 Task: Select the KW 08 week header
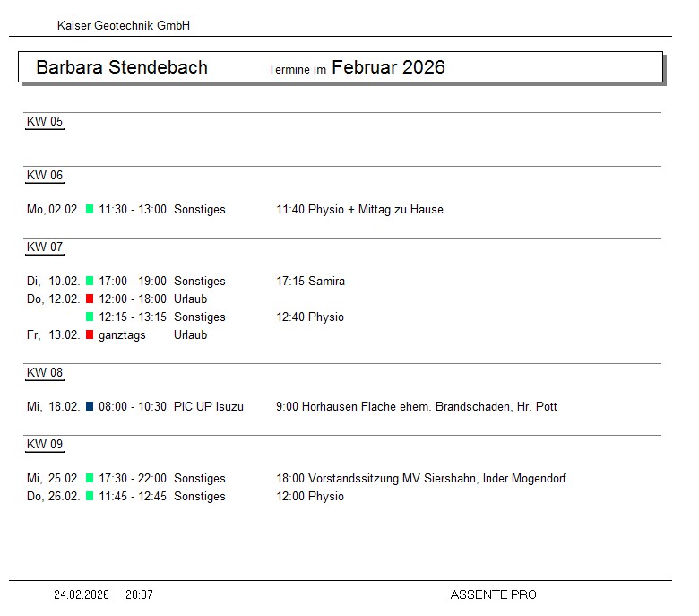[x=45, y=373]
